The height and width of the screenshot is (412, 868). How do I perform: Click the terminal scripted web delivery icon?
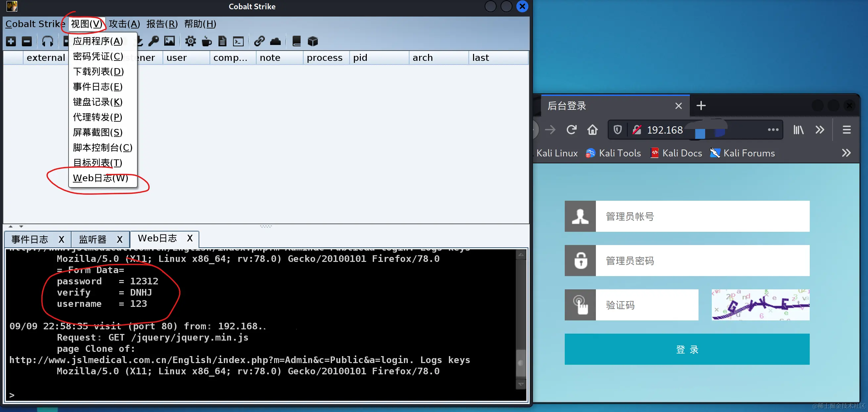[239, 41]
